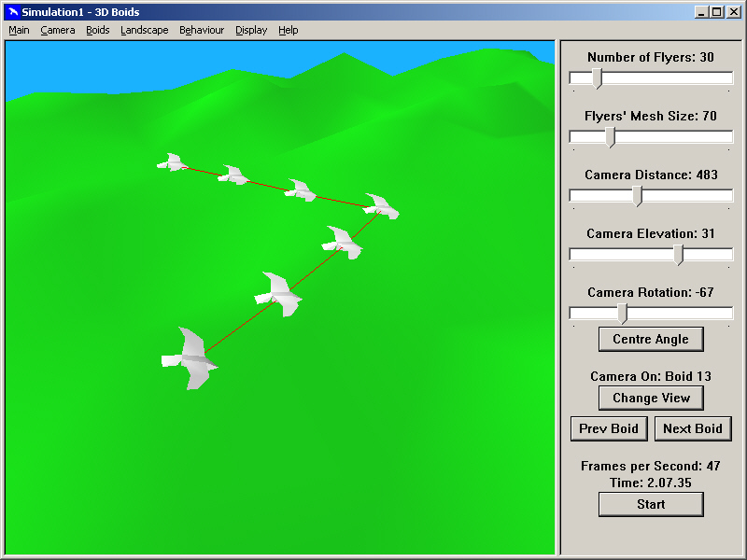Viewport: 747px width, 560px height.
Task: Close the 3D Boids window
Action: coord(734,12)
